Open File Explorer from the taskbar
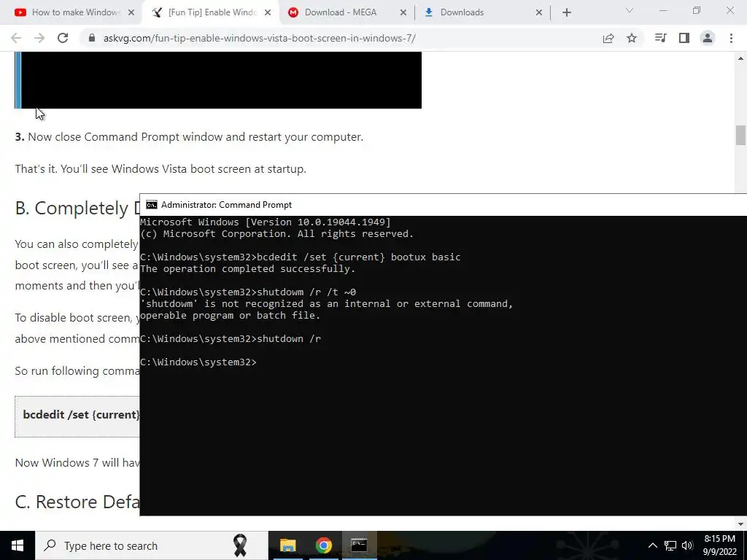 pos(287,545)
